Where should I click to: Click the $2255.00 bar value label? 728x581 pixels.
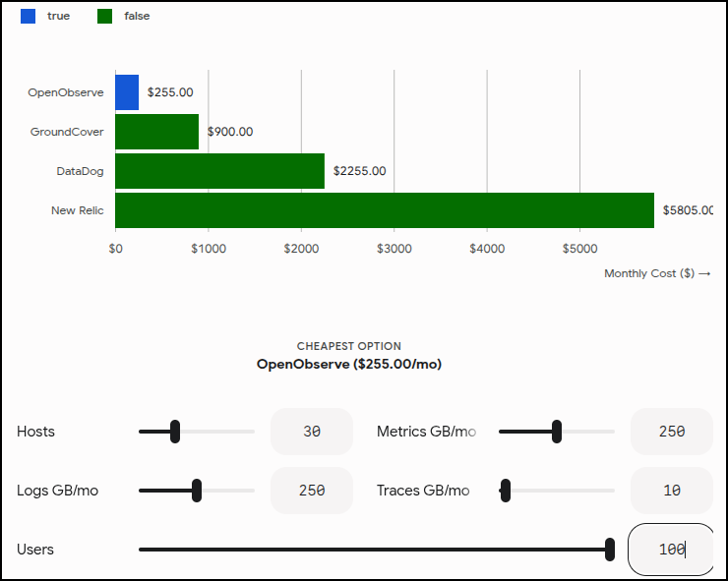(359, 171)
